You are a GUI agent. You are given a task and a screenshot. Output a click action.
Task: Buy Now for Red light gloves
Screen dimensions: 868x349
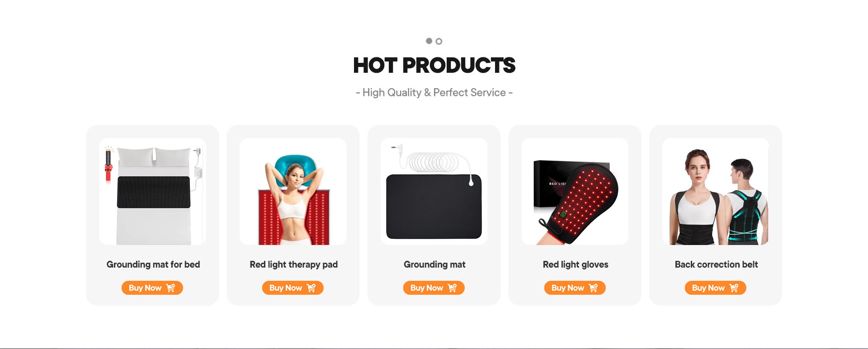point(575,288)
